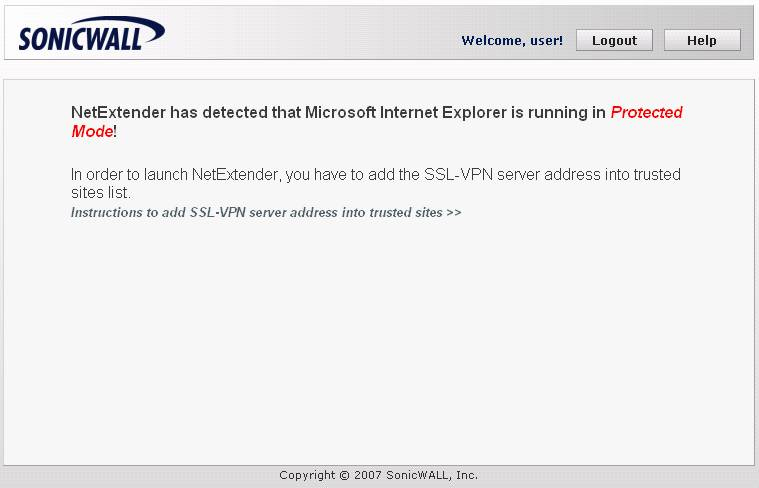Click the red italic 'Protected' word in heading

point(646,112)
